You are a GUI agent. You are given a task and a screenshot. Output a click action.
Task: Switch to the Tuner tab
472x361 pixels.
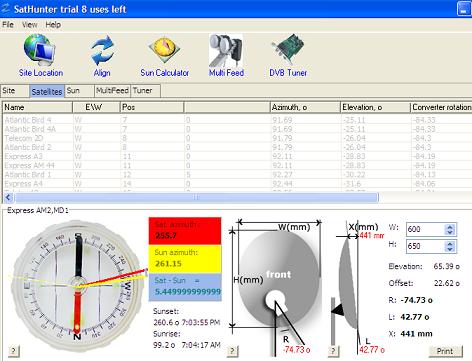[145, 91]
